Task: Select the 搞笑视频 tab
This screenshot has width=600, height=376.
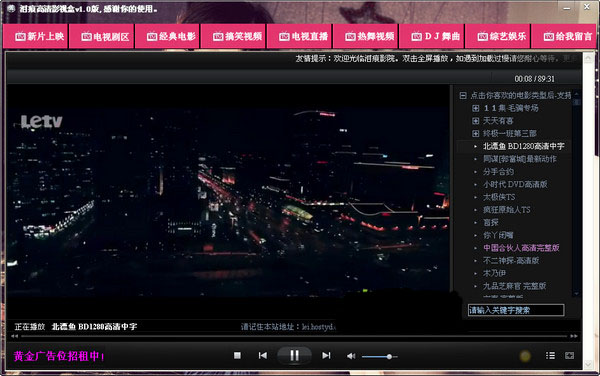Action: 233,36
